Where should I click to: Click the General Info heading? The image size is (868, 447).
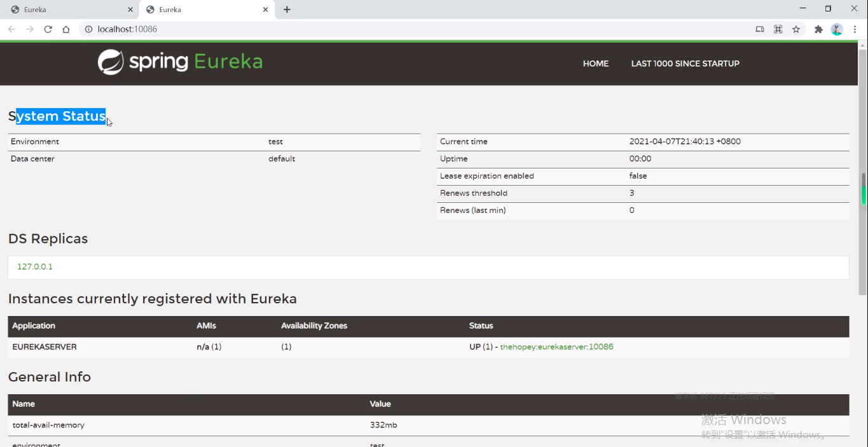[50, 377]
